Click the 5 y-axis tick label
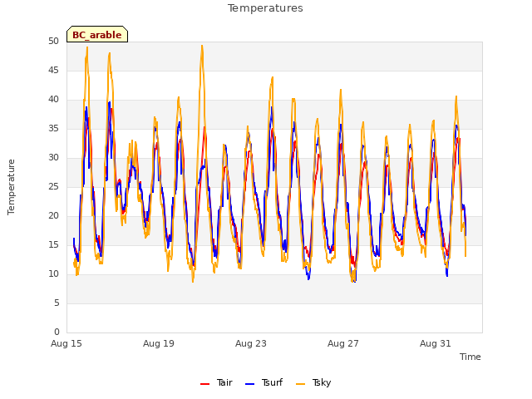 coord(57,303)
